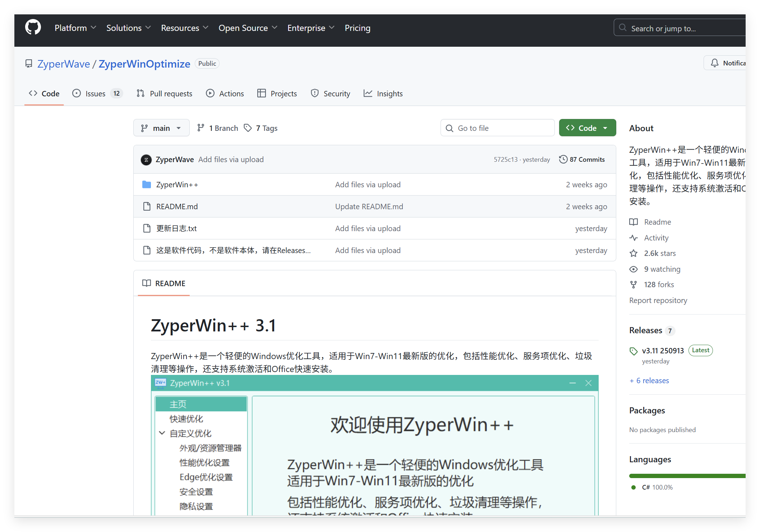Open the + 6 releases link

649,381
